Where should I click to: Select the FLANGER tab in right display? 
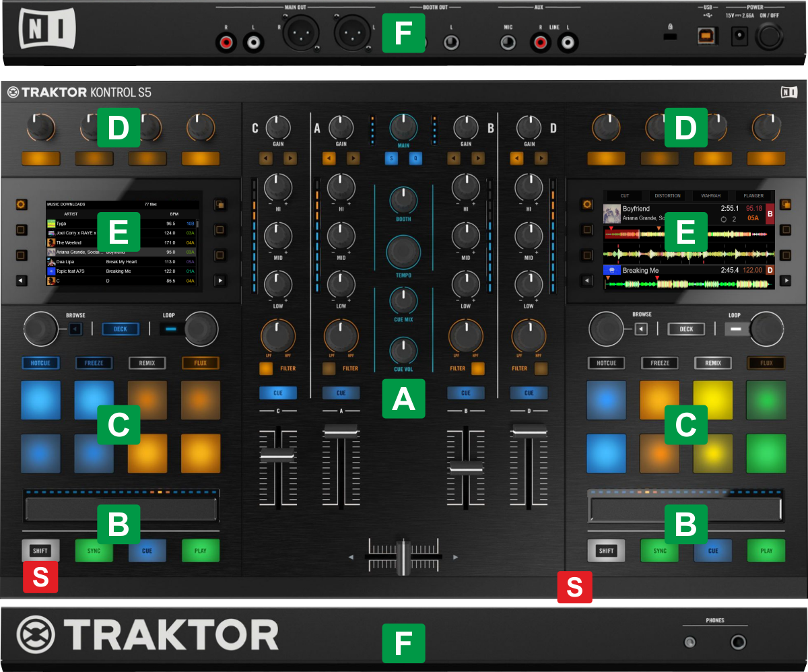[753, 196]
